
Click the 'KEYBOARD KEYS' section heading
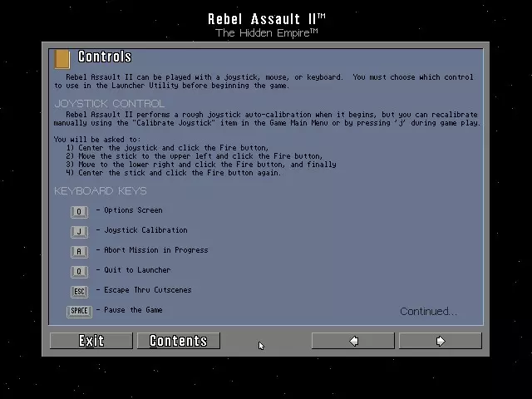pyautogui.click(x=101, y=191)
